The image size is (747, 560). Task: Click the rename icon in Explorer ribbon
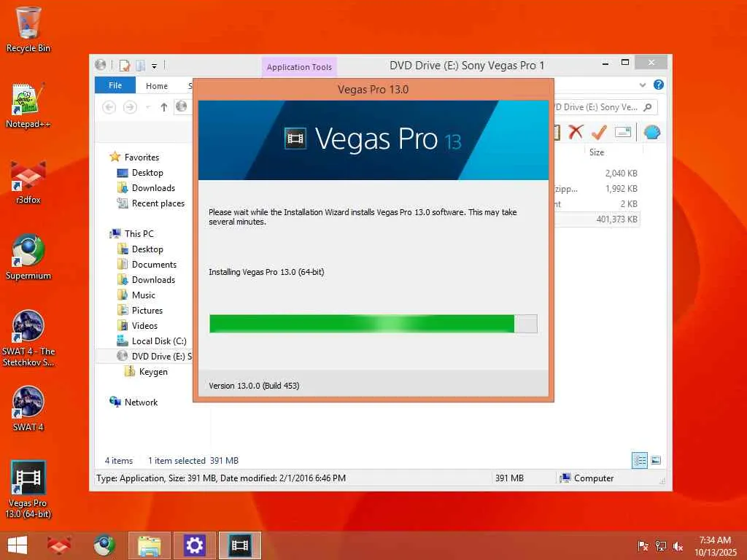[x=623, y=132]
